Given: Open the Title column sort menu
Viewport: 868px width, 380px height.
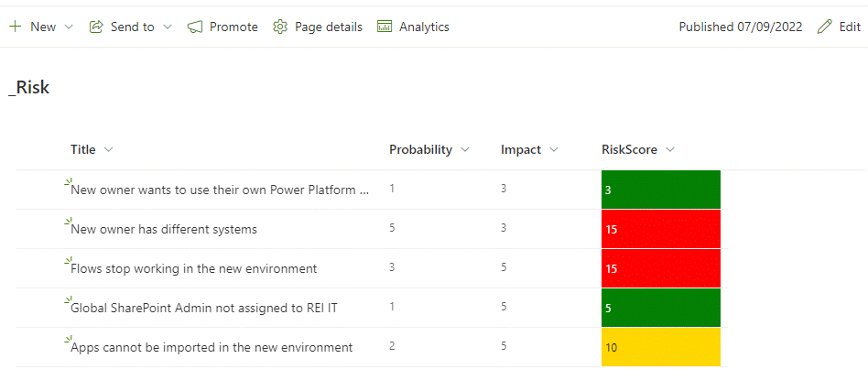Looking at the screenshot, I should click(x=109, y=149).
